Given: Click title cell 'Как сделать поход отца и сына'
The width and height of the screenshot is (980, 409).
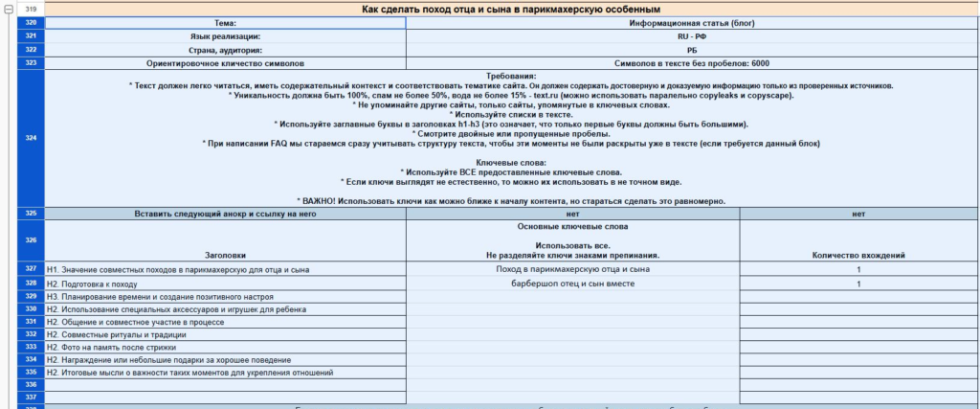Looking at the screenshot, I should [x=511, y=10].
